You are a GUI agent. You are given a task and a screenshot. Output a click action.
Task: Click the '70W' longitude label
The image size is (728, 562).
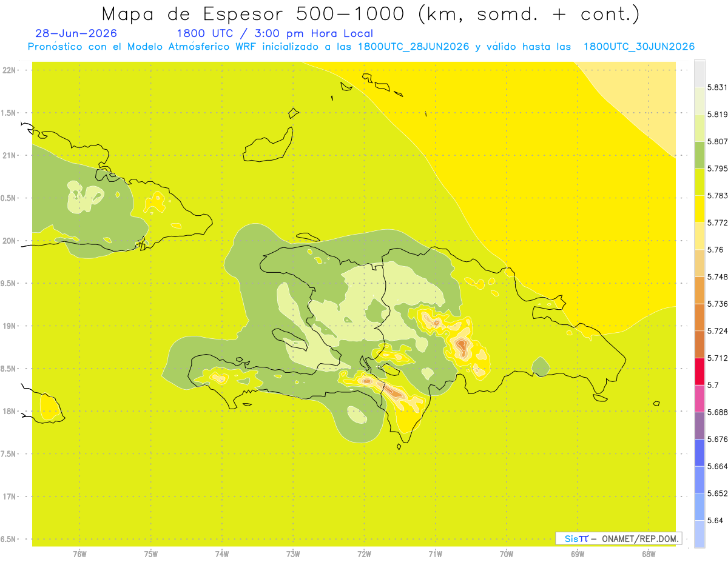point(507,554)
